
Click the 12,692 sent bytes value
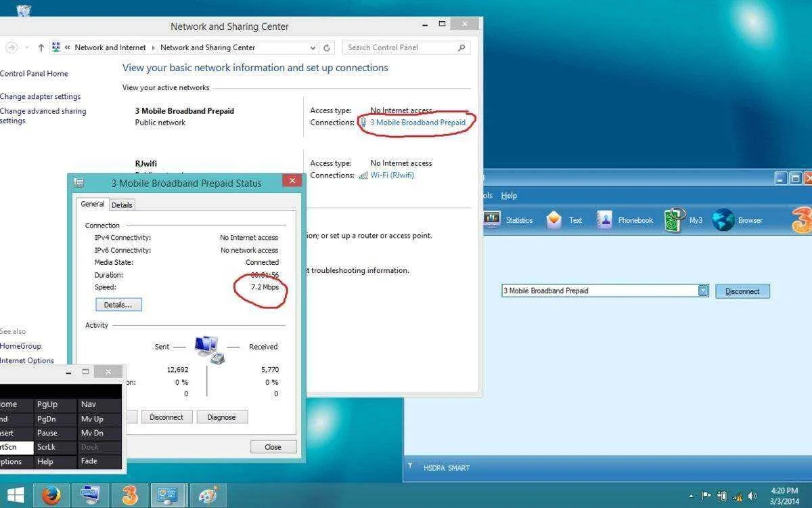click(x=177, y=370)
